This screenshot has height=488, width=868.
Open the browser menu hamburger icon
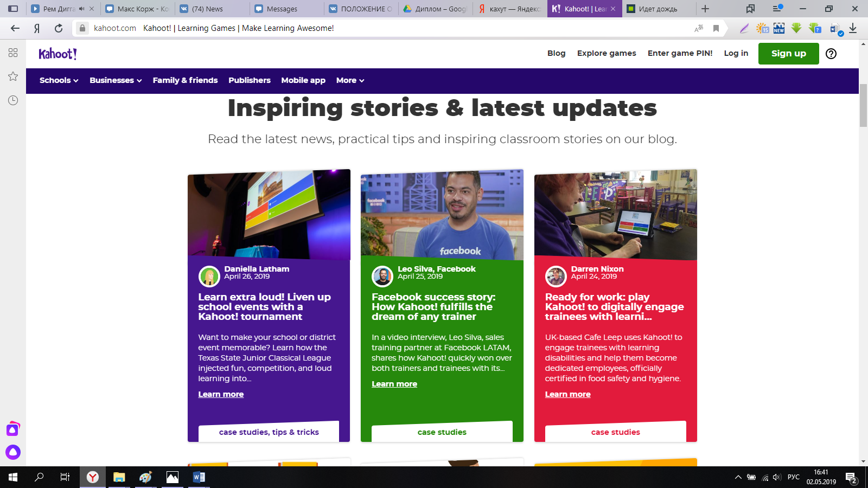pos(777,9)
